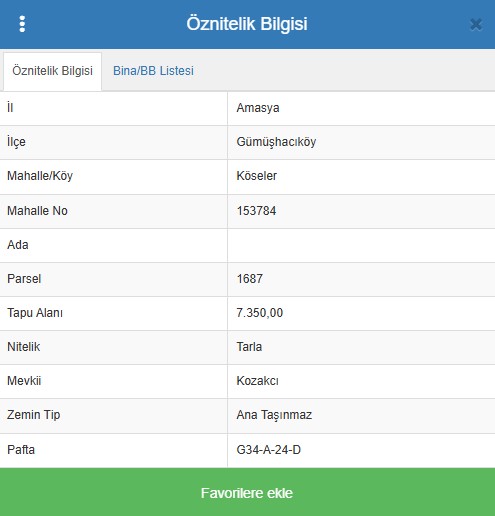Select the Öznitelik Bilgisi tab
The image size is (495, 516).
[x=52, y=71]
